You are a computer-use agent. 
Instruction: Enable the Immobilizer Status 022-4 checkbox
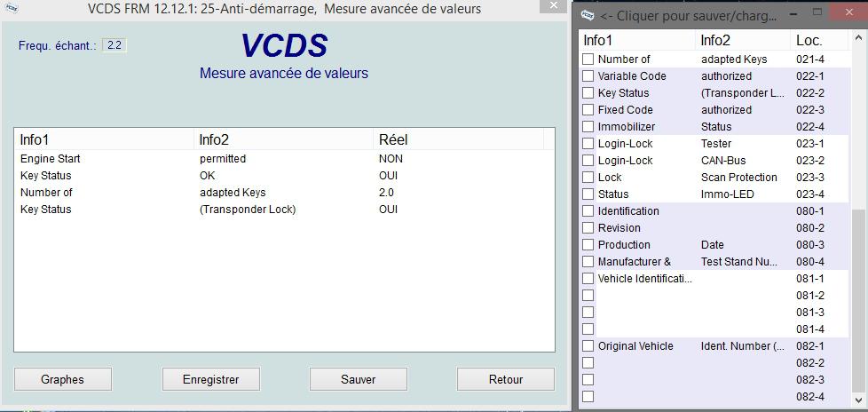[x=588, y=127]
